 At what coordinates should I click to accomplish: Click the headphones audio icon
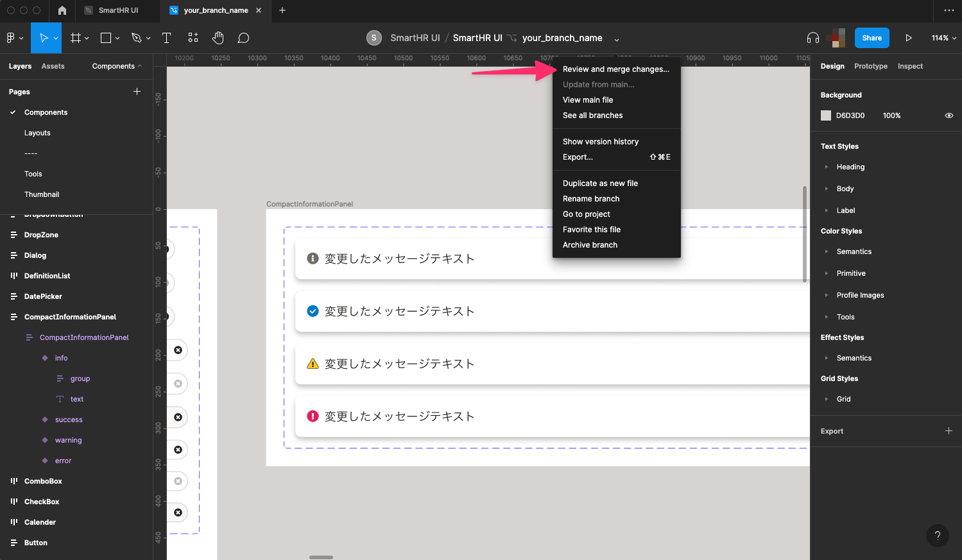point(812,38)
